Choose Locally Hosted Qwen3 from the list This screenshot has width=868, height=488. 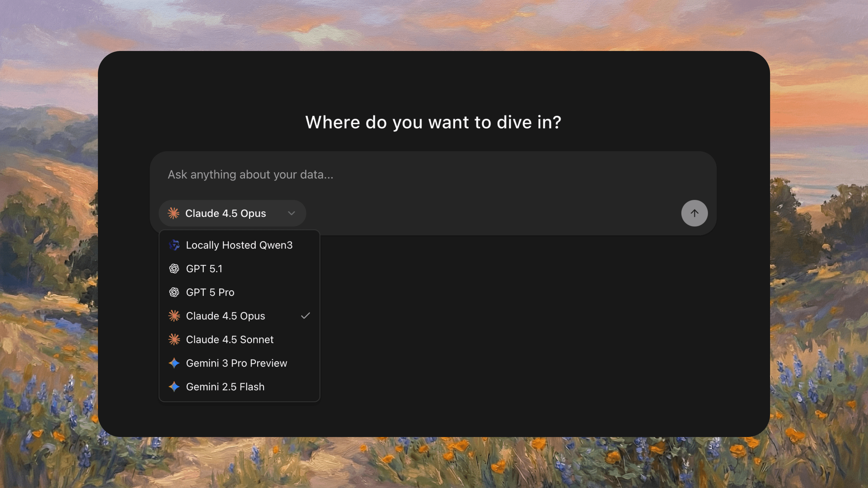pos(239,245)
